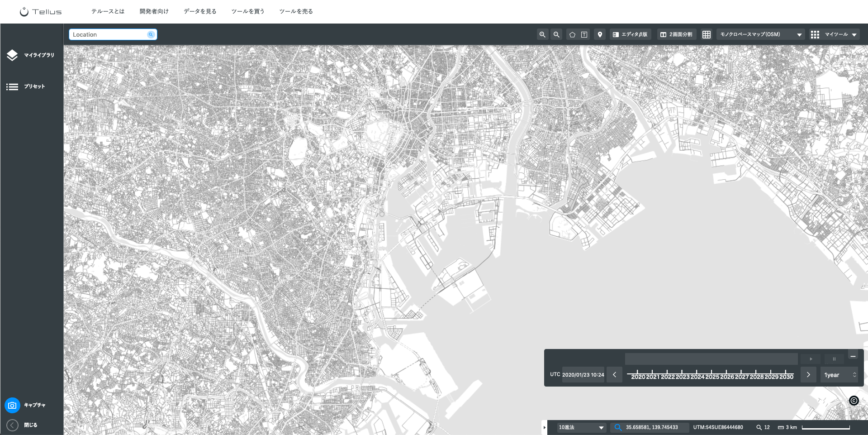This screenshot has height=435, width=868.
Task: Open the 10進法 coordinate format dropdown
Action: click(581, 427)
